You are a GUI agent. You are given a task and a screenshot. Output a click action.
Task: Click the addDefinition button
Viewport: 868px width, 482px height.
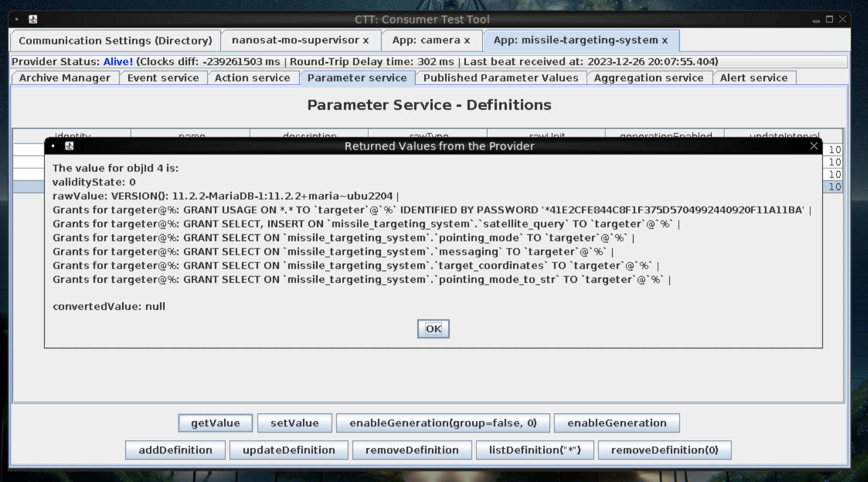pyautogui.click(x=175, y=450)
